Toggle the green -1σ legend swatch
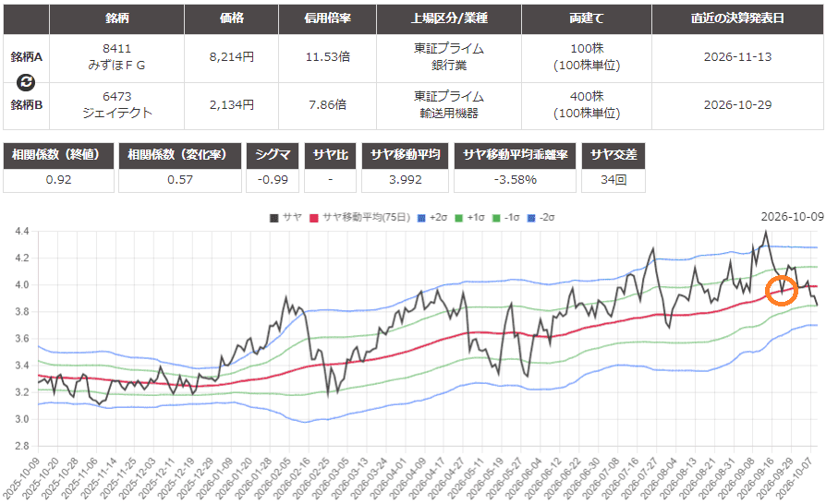The height and width of the screenshot is (504, 826). [496, 218]
